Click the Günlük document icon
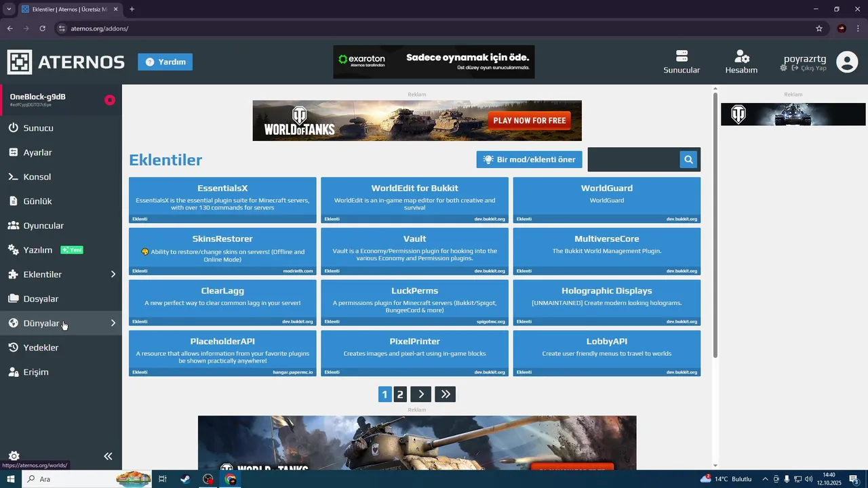868x488 pixels. pos(13,201)
